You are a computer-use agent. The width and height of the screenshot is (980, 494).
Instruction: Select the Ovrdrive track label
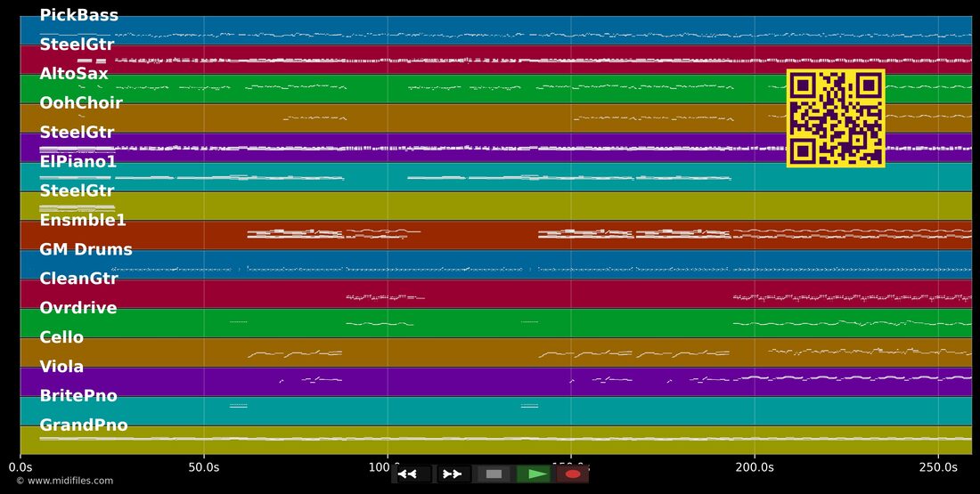click(x=78, y=308)
